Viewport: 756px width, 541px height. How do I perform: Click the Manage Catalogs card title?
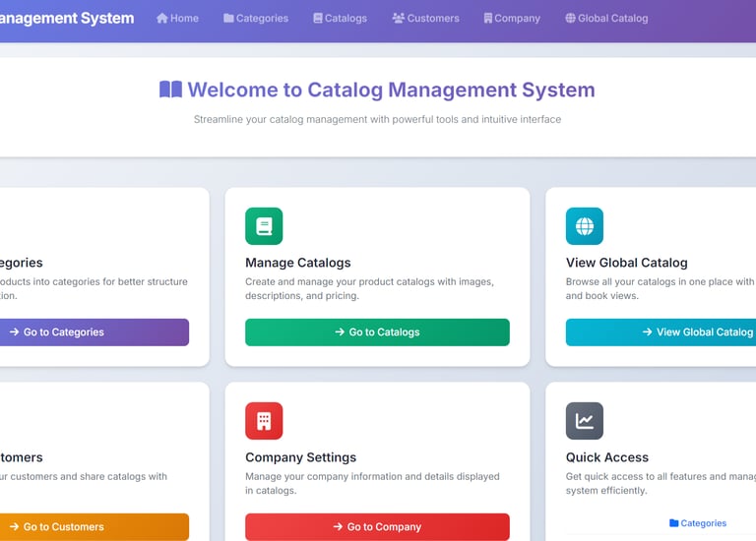click(x=298, y=263)
